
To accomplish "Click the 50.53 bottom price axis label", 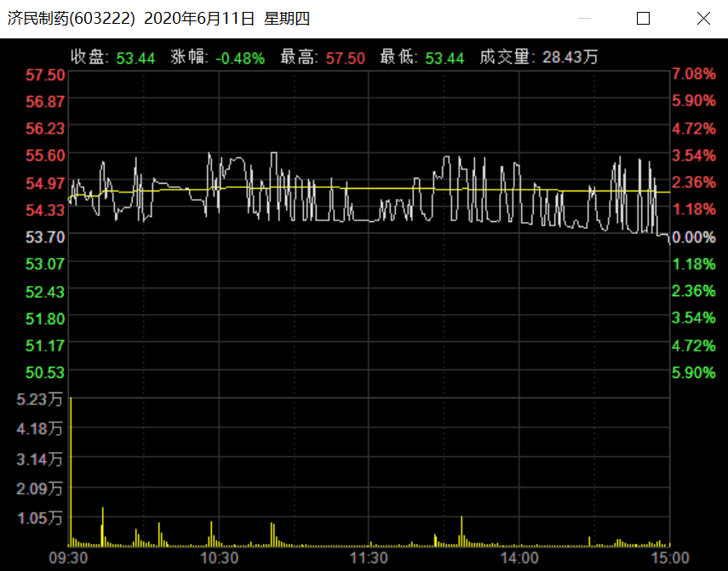I will [x=45, y=373].
